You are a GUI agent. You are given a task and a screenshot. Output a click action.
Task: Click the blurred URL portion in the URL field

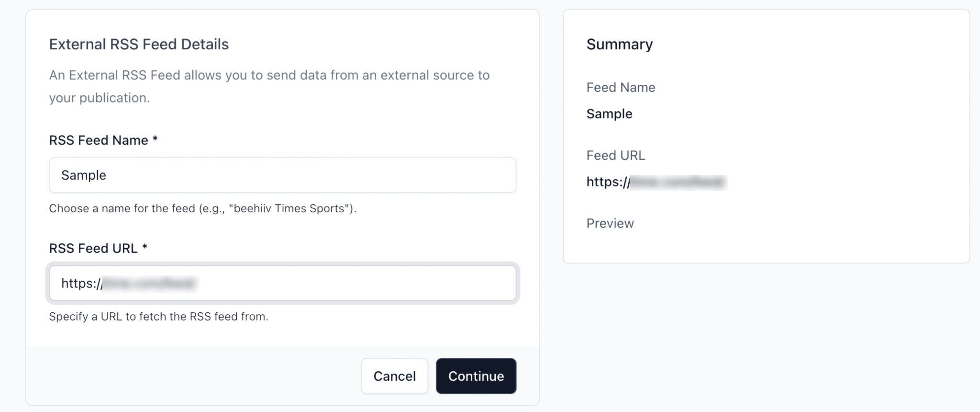point(149,283)
